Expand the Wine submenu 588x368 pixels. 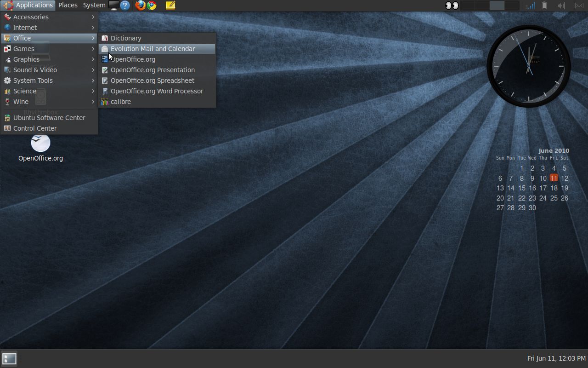[49, 102]
